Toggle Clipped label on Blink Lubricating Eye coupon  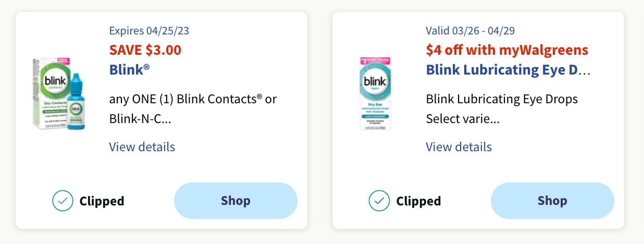point(418,201)
